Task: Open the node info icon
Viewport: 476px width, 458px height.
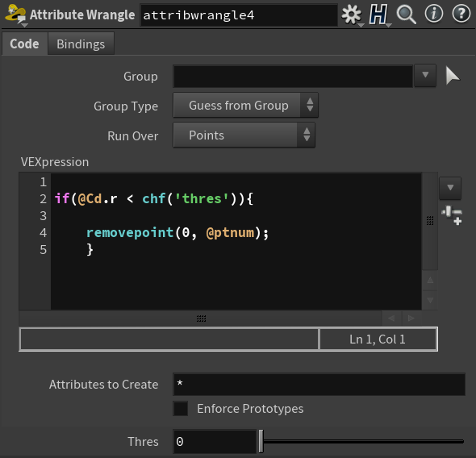Action: (x=434, y=14)
